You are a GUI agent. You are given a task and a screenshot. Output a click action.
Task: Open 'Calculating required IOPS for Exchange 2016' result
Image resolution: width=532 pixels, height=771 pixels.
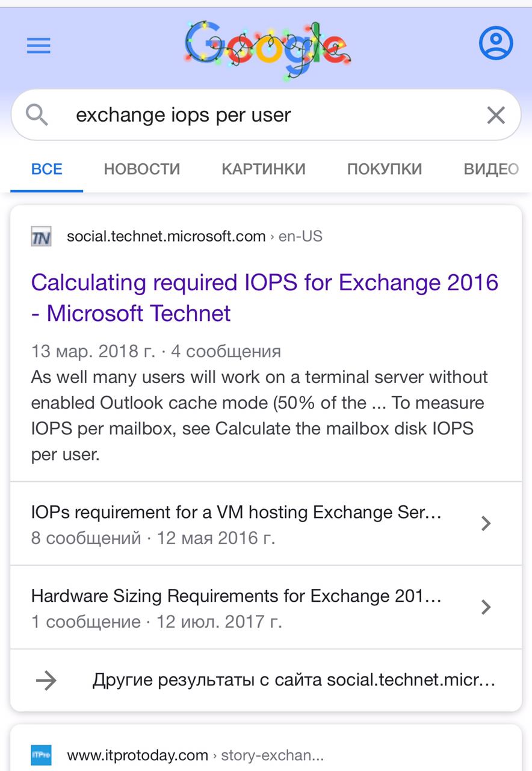pos(265,298)
